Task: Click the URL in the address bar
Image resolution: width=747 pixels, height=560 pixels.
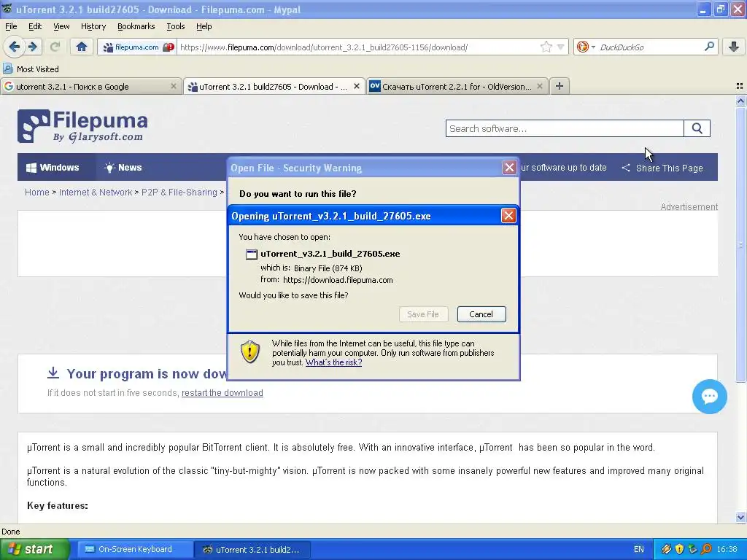Action: [x=324, y=47]
